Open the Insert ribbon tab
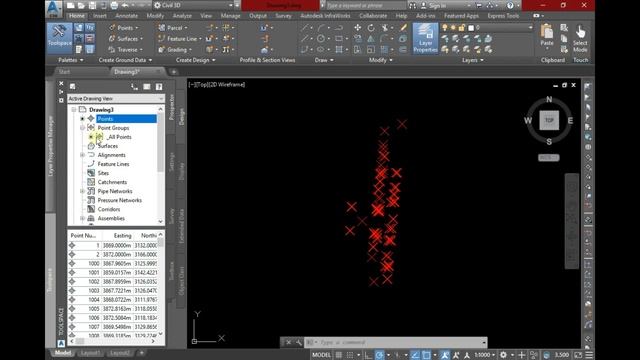640x360 pixels. pyautogui.click(x=100, y=16)
